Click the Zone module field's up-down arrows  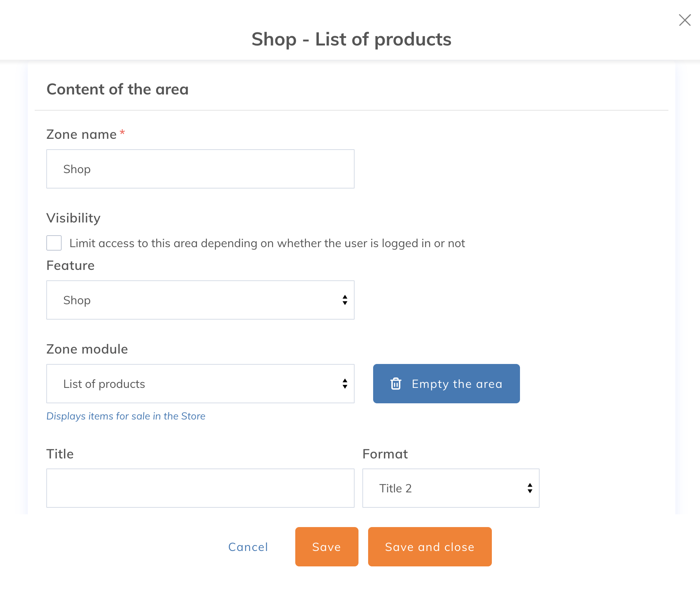coord(345,384)
